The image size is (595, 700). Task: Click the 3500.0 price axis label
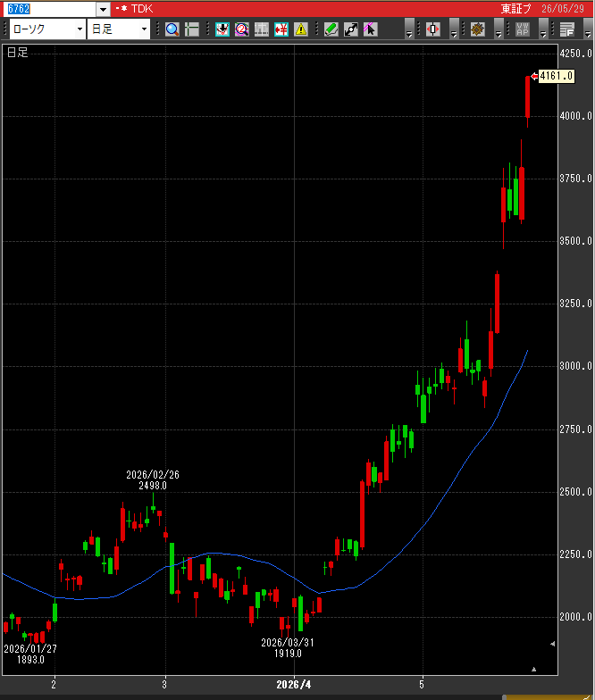point(575,241)
